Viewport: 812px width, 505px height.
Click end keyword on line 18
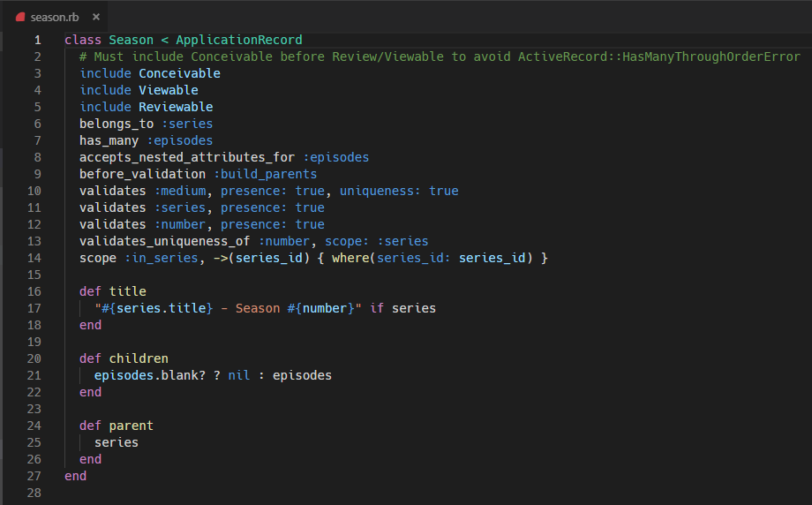[91, 325]
